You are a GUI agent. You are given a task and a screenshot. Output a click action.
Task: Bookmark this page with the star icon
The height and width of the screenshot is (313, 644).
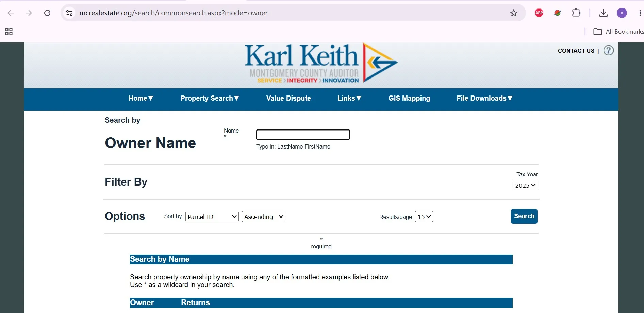tap(513, 13)
